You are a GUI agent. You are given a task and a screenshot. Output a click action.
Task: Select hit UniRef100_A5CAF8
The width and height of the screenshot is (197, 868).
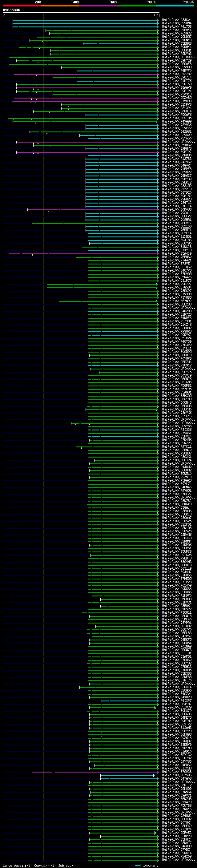tap(177, 64)
